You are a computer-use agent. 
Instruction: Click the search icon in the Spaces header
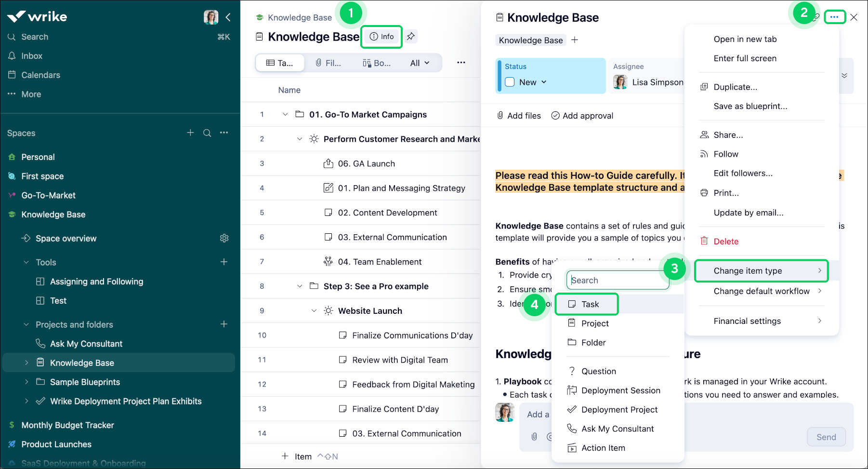[x=207, y=133]
